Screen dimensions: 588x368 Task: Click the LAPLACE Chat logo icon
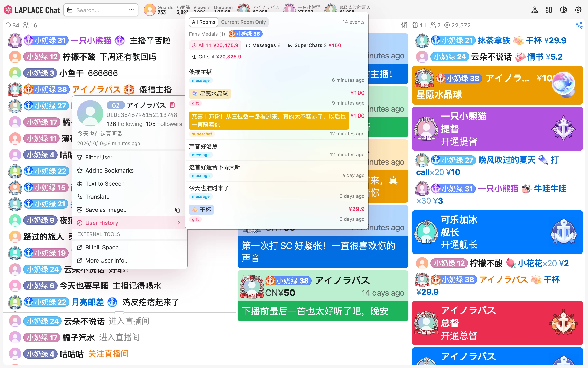8,10
